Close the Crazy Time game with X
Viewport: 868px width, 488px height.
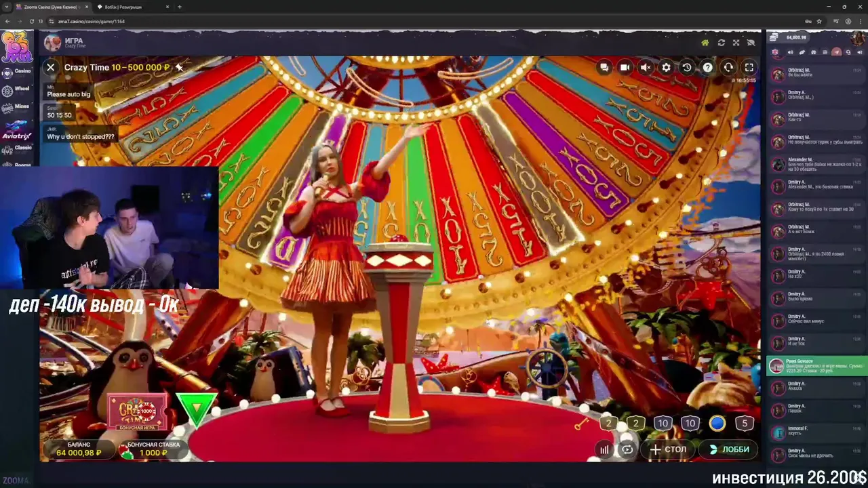[x=50, y=67]
